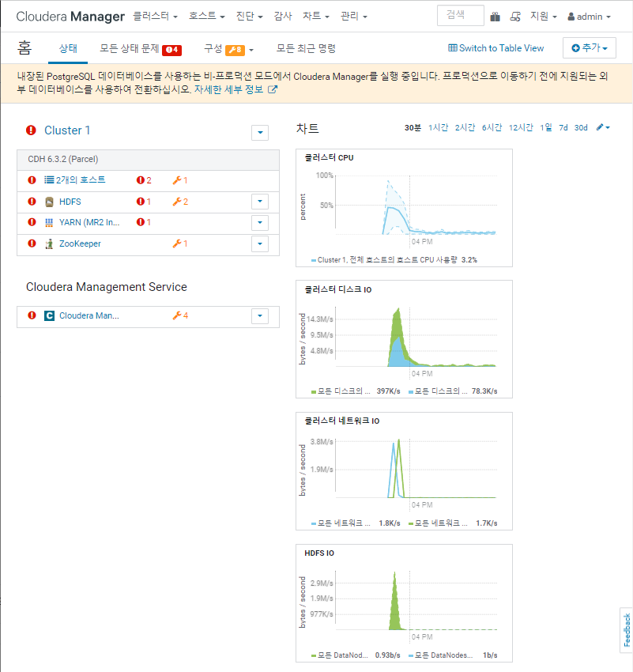Select the 6시간 time range
Screen dimensions: 633x672
click(x=492, y=128)
